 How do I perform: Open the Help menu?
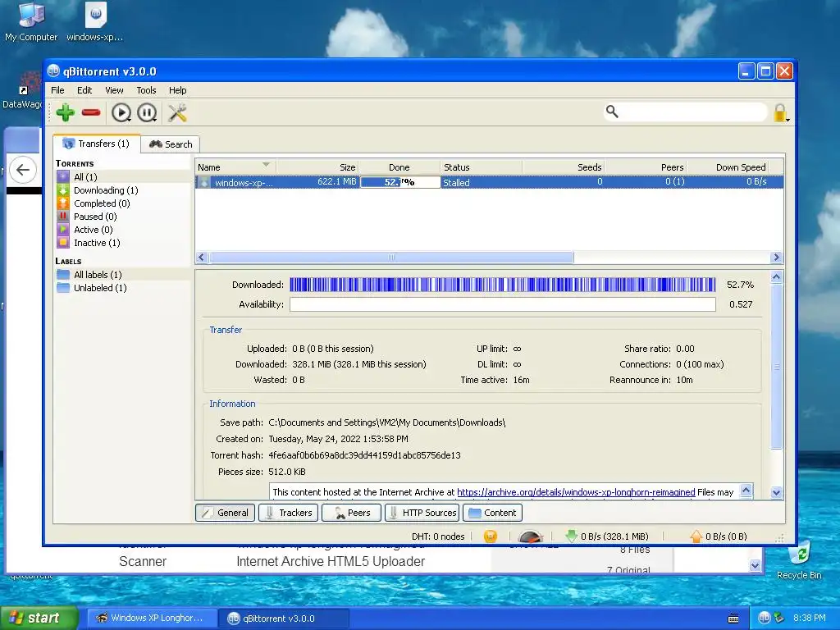click(177, 90)
